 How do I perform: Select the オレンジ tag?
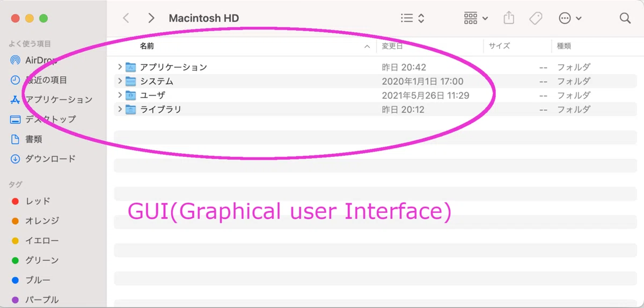35,221
